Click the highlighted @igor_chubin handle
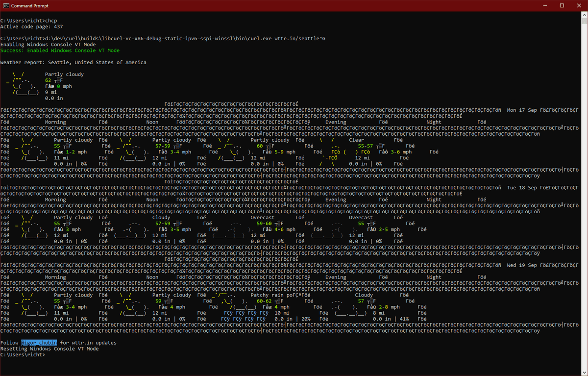588x376 pixels. click(39, 343)
